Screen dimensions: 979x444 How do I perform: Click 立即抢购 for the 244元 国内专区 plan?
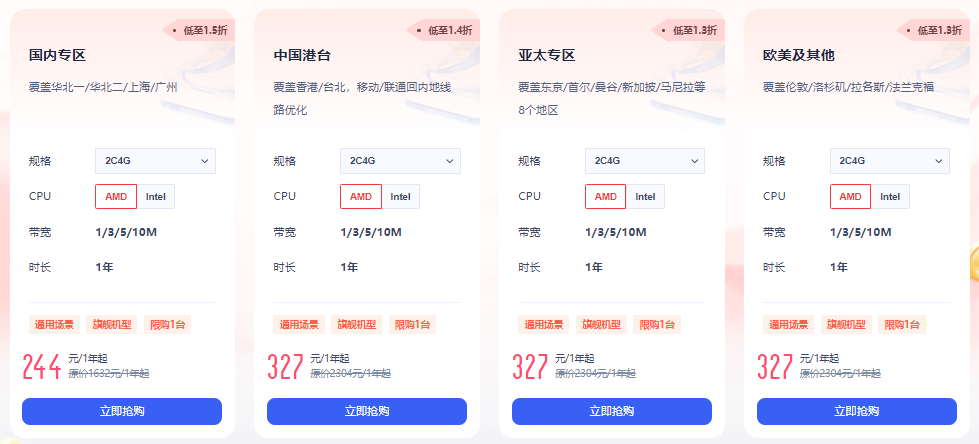pos(122,411)
